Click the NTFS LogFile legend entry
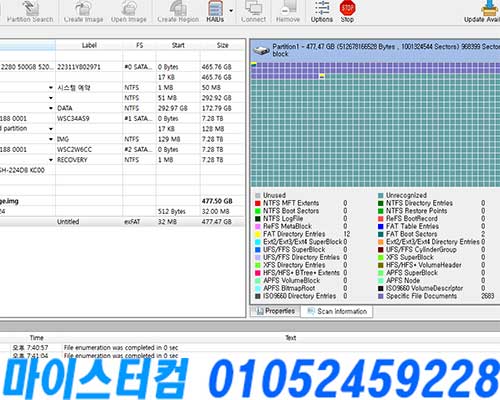This screenshot has height=400, width=500. click(x=283, y=219)
